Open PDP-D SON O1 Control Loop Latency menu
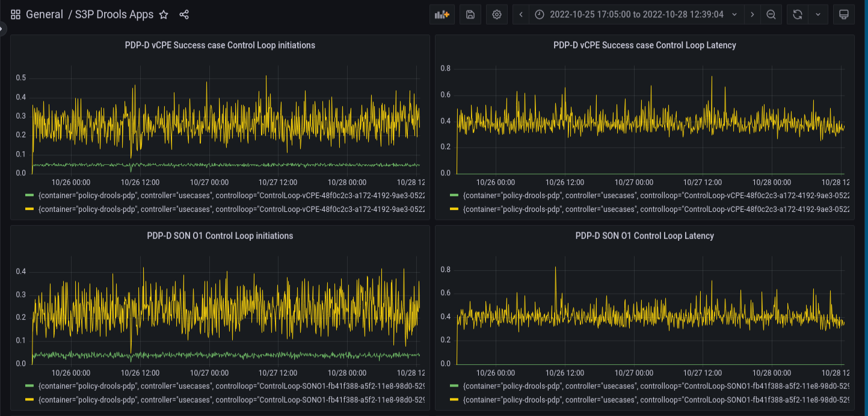Image resolution: width=868 pixels, height=416 pixels. click(644, 236)
